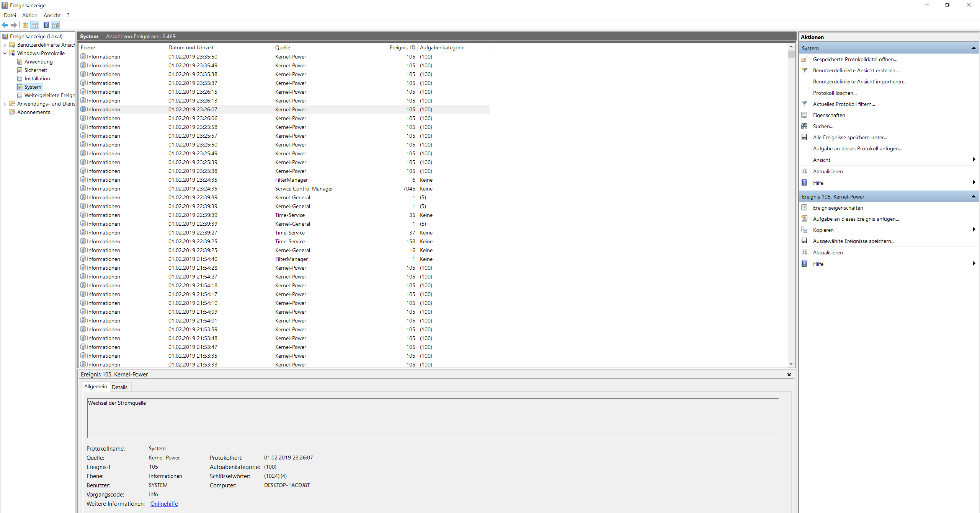Expand 'Benutzerdefinierte Ansichten' tree node
Viewport: 980px width, 513px height.
pos(5,45)
